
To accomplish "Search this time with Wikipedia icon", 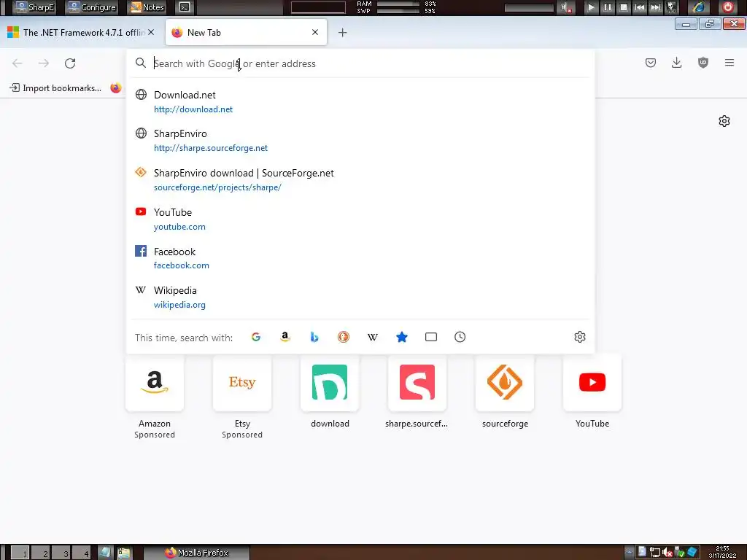I will pos(373,337).
